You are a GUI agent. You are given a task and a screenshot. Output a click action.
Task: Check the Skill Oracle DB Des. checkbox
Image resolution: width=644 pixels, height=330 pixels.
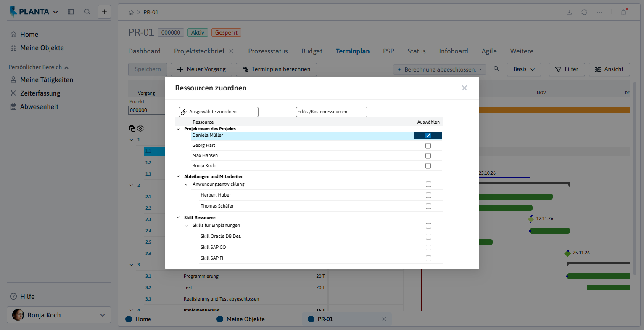428,237
